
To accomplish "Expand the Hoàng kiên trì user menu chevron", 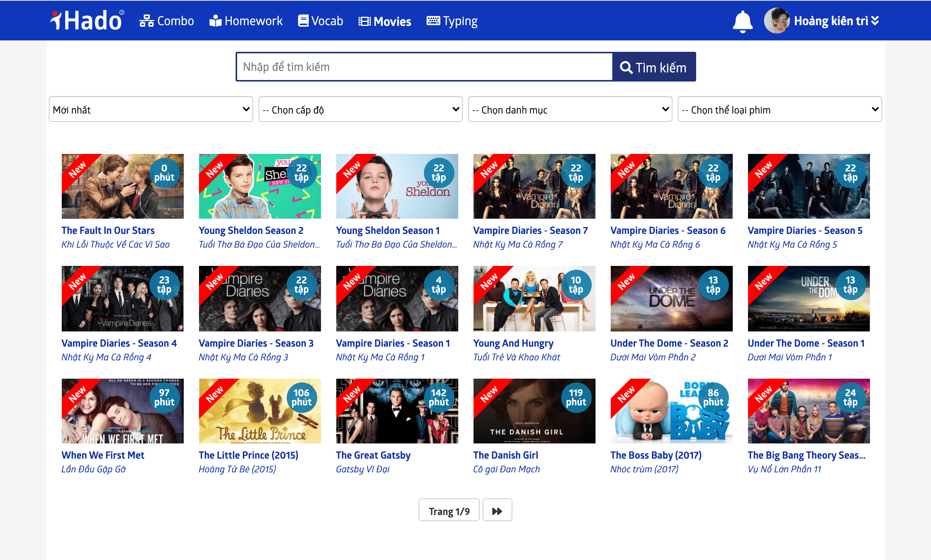I will tap(875, 21).
